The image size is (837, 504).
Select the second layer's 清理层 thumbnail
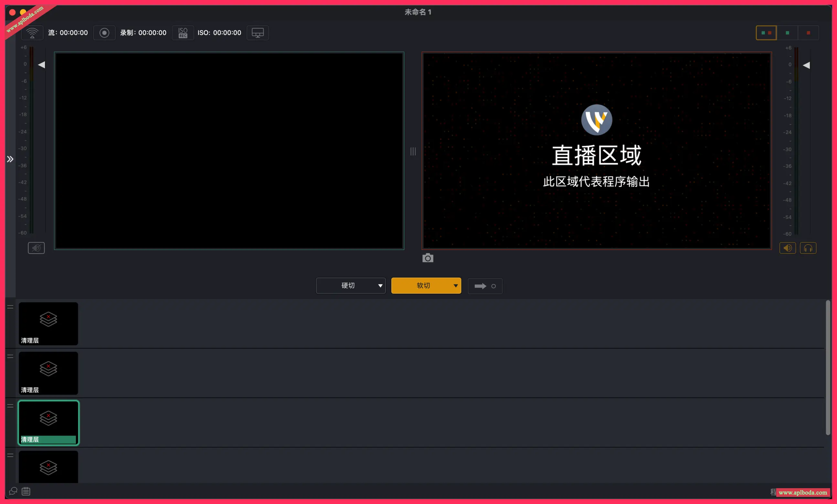click(x=48, y=373)
